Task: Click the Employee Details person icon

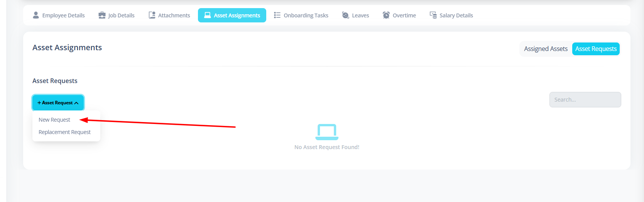Action: 36,15
